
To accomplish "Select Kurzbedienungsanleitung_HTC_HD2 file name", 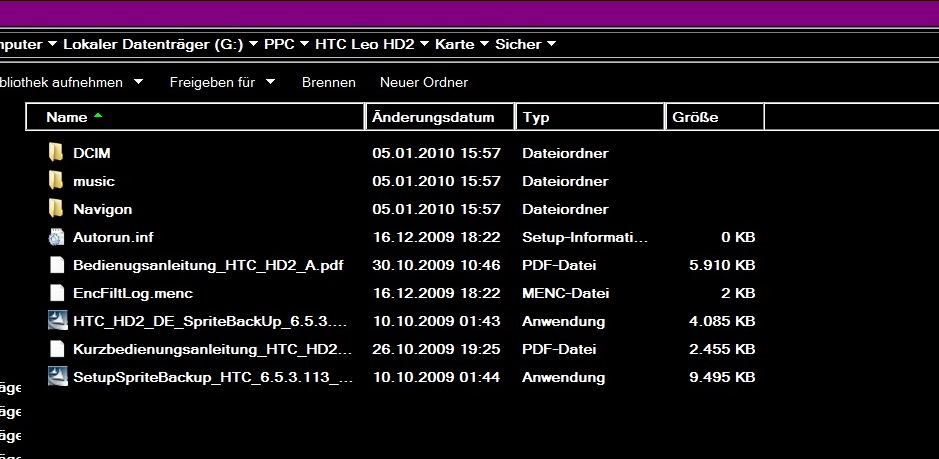I will [x=213, y=349].
